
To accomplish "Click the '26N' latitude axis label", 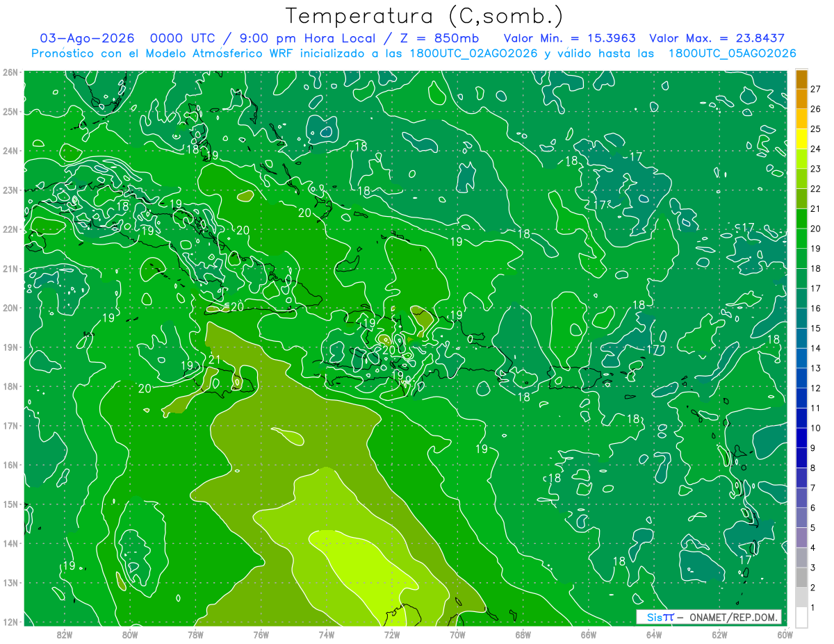I will [x=10, y=72].
